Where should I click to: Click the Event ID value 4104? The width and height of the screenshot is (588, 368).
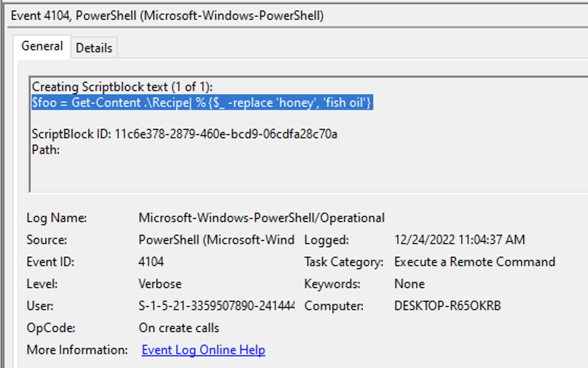click(x=151, y=262)
